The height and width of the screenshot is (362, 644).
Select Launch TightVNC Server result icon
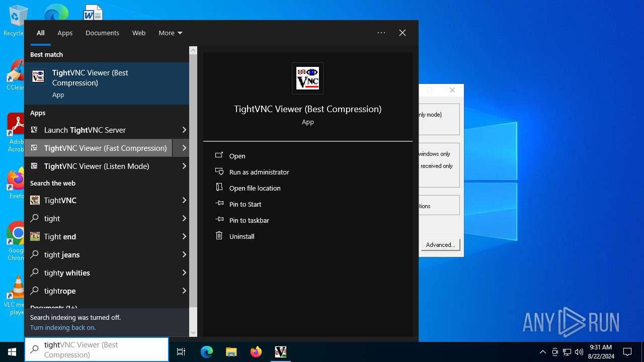34,130
